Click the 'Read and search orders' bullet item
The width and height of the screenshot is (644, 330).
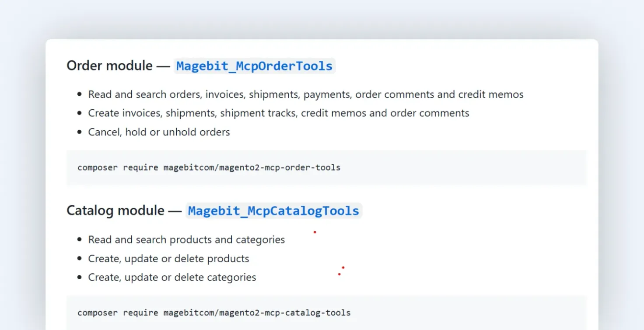coord(306,94)
